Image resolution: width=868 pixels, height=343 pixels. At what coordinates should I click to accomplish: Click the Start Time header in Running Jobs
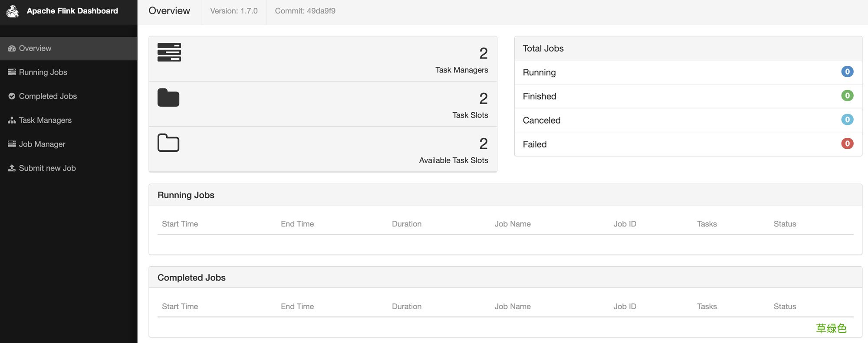[x=180, y=224]
